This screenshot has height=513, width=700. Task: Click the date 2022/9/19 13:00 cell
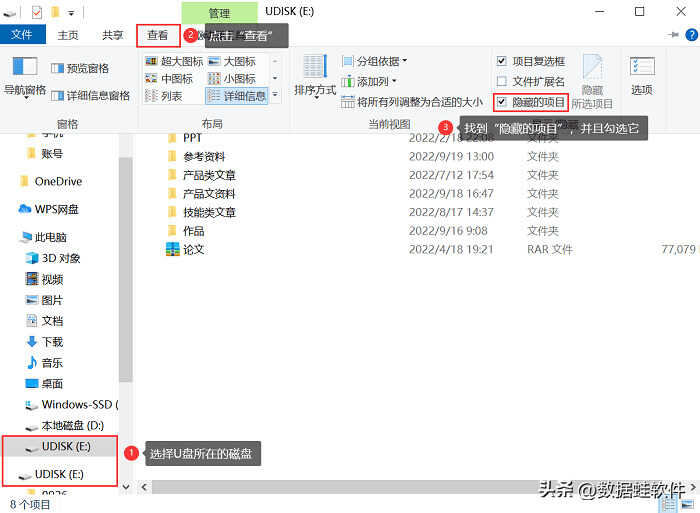pos(451,156)
